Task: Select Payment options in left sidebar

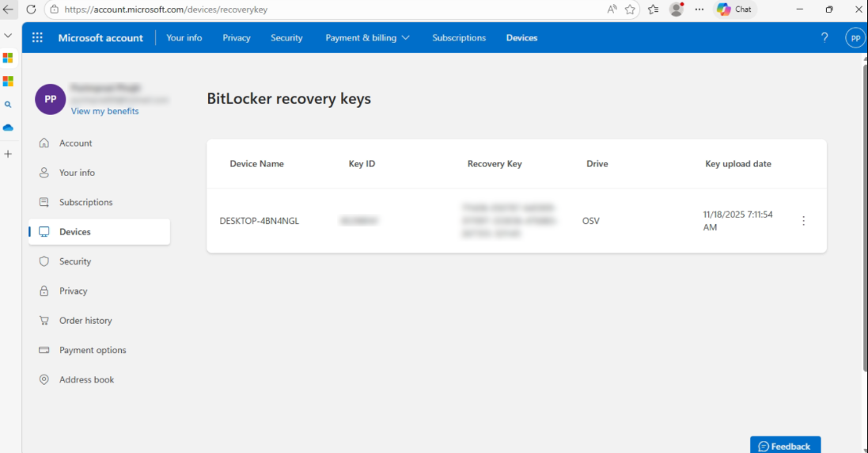Action: (x=100, y=350)
